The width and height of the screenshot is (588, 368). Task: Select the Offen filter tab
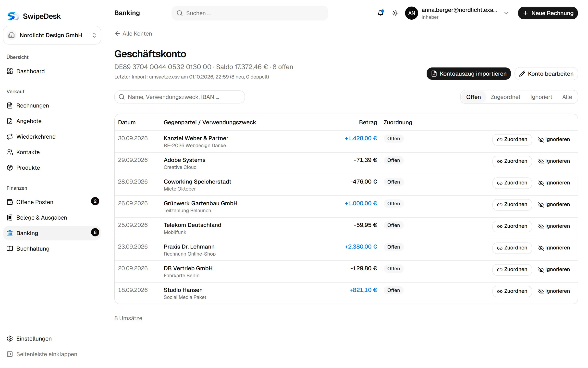473,97
